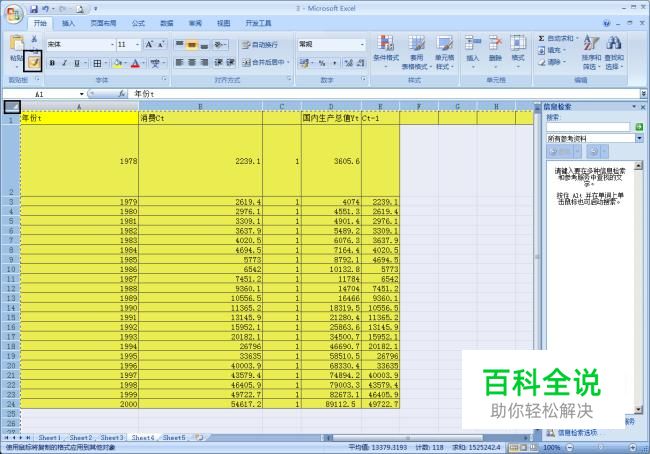The width and height of the screenshot is (650, 454).
Task: Activate the Format Painter brush
Action: point(33,63)
